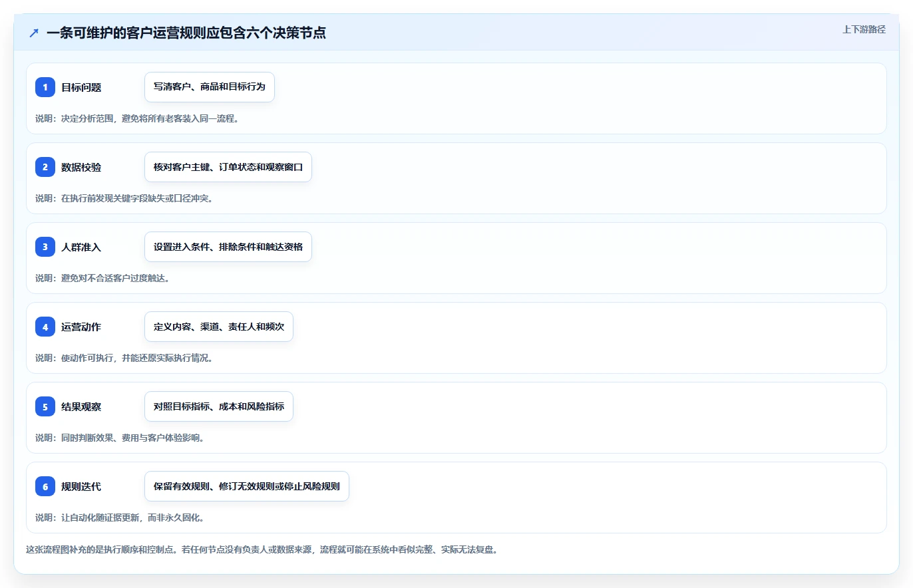Open the 写清客户、商品和目标行为 chip
This screenshot has height=588, width=913.
pyautogui.click(x=210, y=87)
